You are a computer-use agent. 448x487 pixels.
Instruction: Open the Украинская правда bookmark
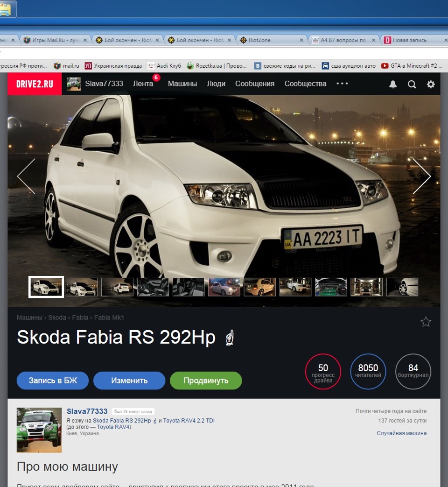tap(113, 66)
